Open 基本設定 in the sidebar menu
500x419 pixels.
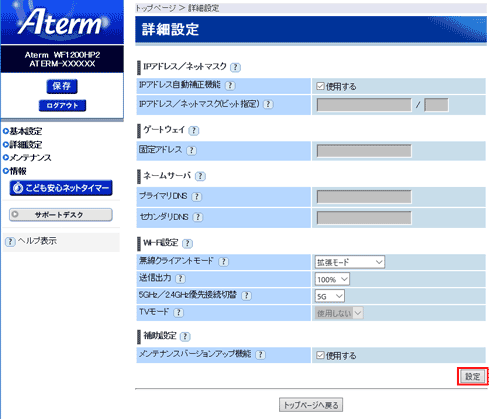[26, 131]
